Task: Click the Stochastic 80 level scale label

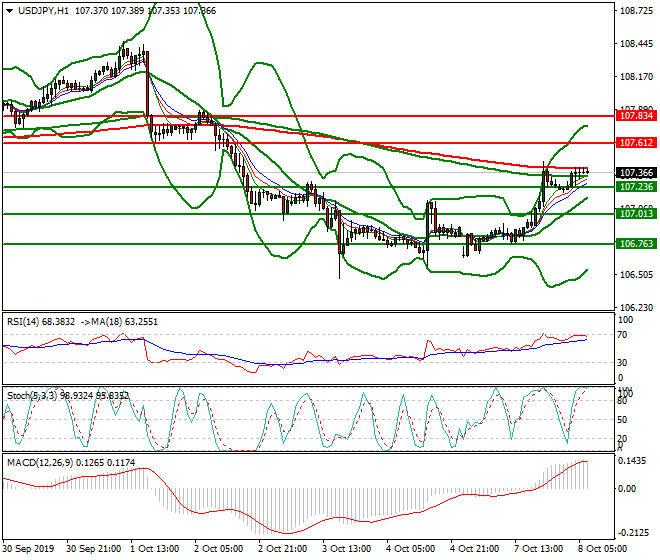Action: pyautogui.click(x=623, y=401)
